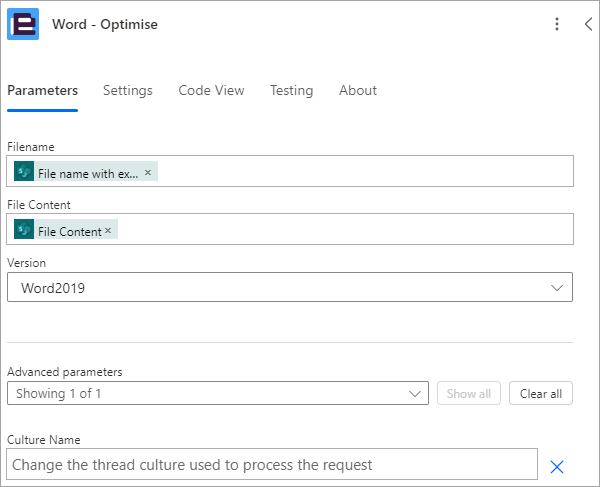The width and height of the screenshot is (600, 487).
Task: Focus the Culture Name input field
Action: [x=272, y=464]
